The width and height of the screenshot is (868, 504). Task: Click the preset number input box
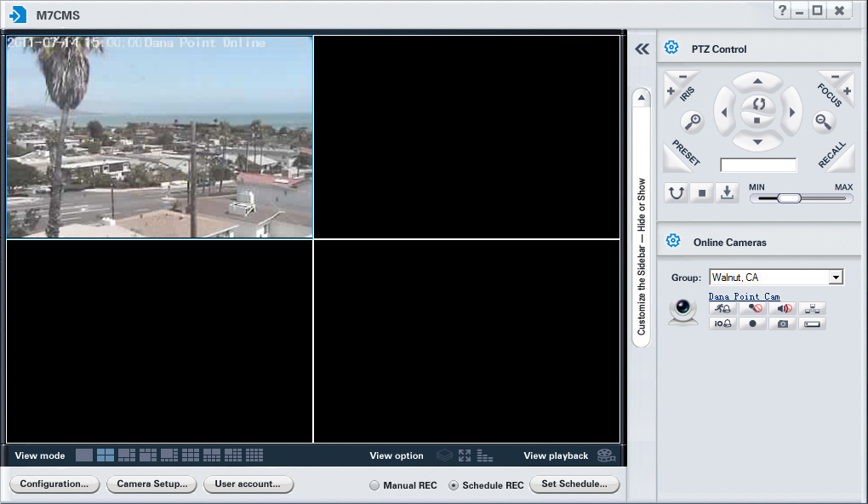pyautogui.click(x=758, y=165)
